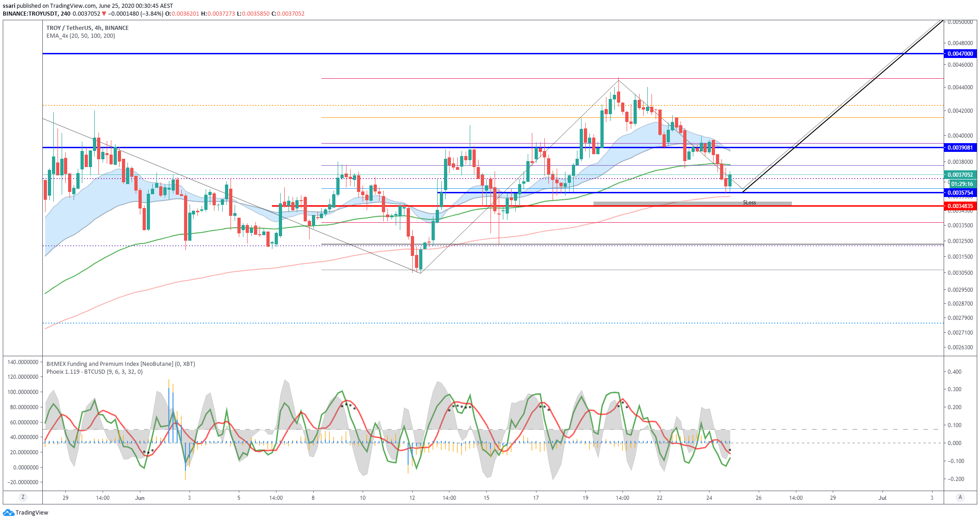Click the 01:29:16 countdown label

[x=962, y=184]
